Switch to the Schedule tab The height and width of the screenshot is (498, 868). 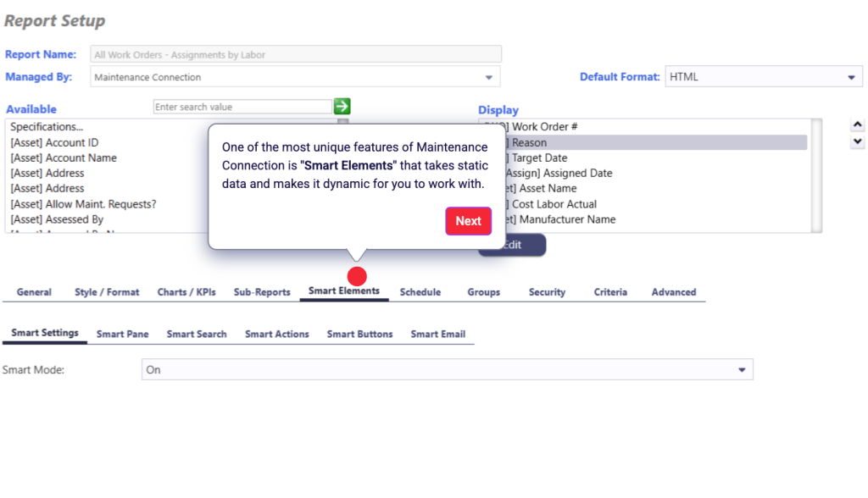click(420, 291)
